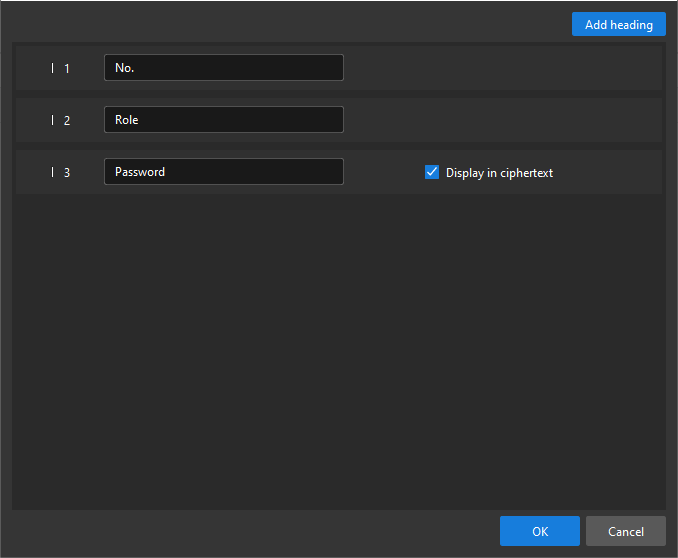Click the 'Display in ciphertext' label text
The height and width of the screenshot is (558, 678).
[x=499, y=173]
